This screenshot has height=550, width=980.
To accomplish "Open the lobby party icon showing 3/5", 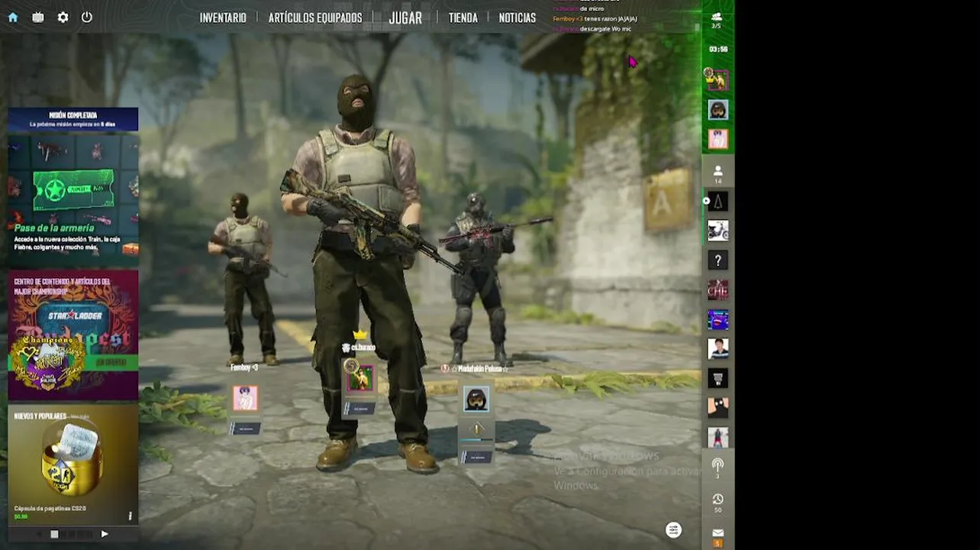I will click(716, 20).
